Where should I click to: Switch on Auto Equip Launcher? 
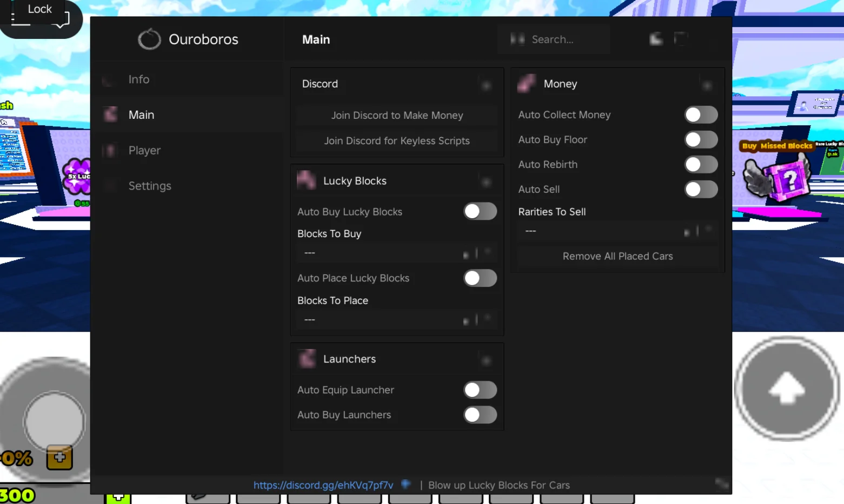(480, 389)
